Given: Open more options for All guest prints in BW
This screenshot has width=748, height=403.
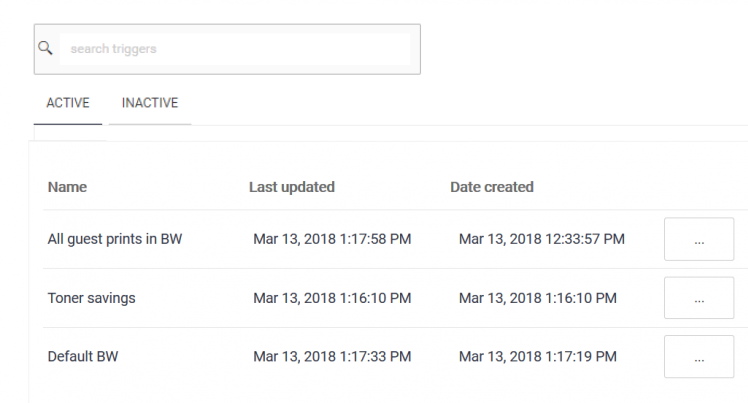Looking at the screenshot, I should click(698, 240).
